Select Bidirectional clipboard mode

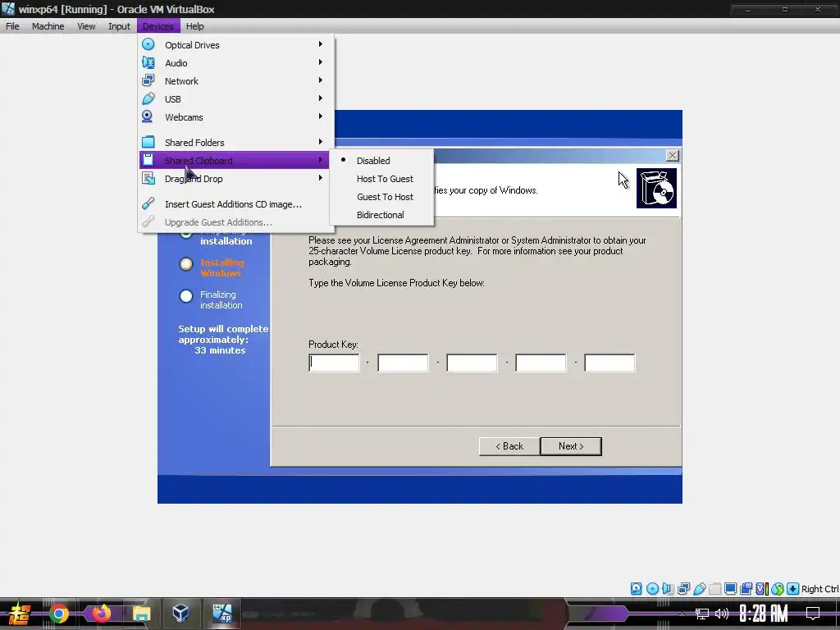(x=381, y=215)
